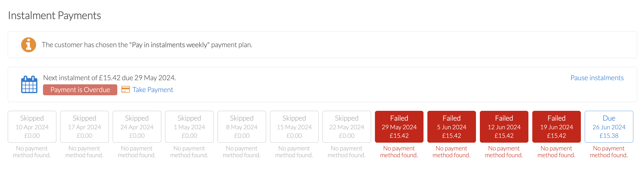
Task: Click the orange info circle icon
Action: [28, 45]
